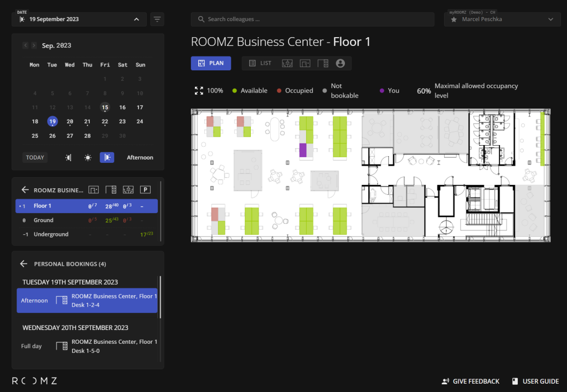Show people view via the person icon
The height and width of the screenshot is (392, 567).
(x=340, y=63)
